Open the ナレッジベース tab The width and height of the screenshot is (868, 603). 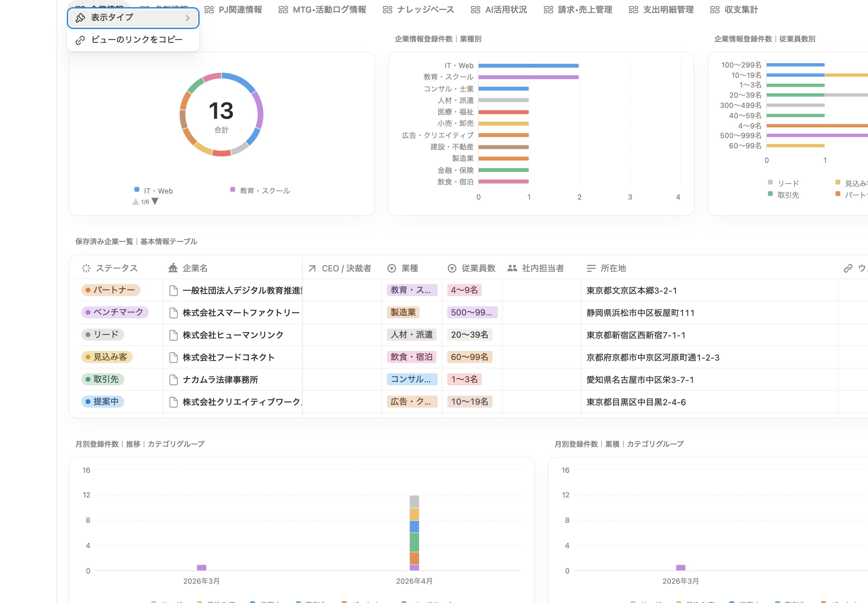pos(418,10)
